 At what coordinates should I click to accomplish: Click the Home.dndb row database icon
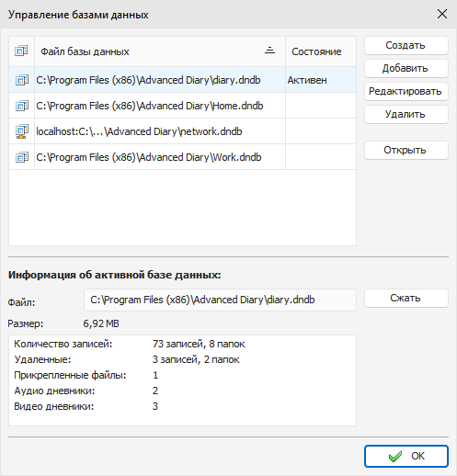tap(22, 106)
